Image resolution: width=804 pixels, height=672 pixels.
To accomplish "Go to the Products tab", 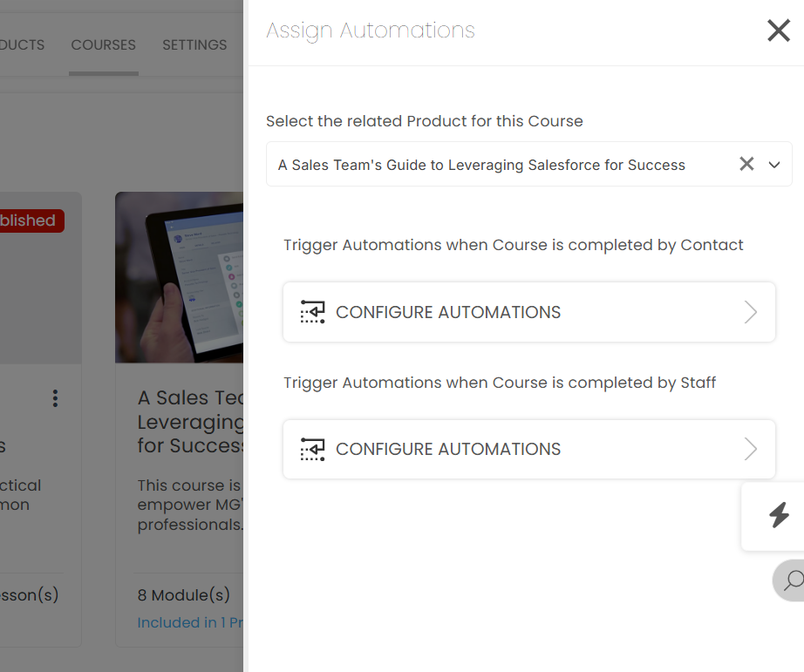I will (x=22, y=45).
